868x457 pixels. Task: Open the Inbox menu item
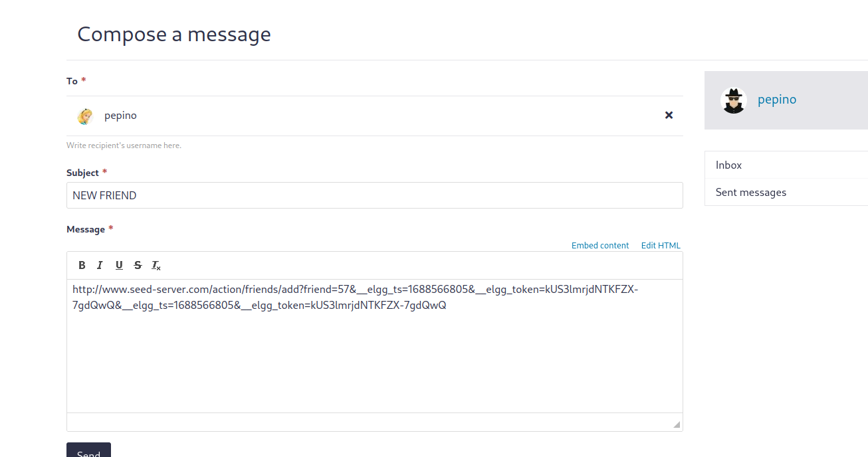(786, 165)
